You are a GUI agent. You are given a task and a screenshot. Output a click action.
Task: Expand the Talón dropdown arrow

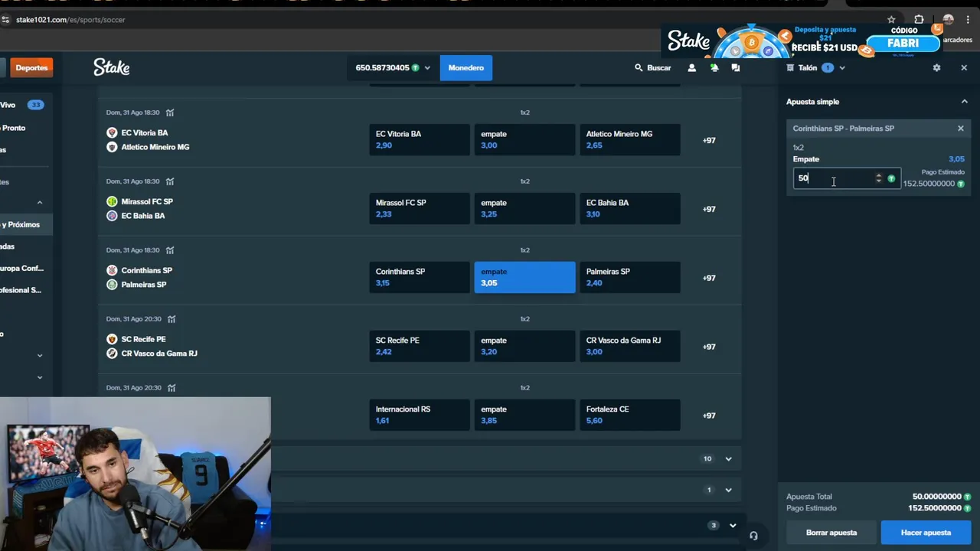click(x=842, y=68)
